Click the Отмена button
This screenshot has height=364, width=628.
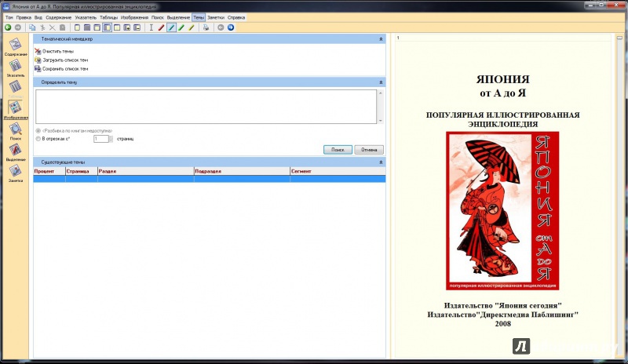pos(369,150)
